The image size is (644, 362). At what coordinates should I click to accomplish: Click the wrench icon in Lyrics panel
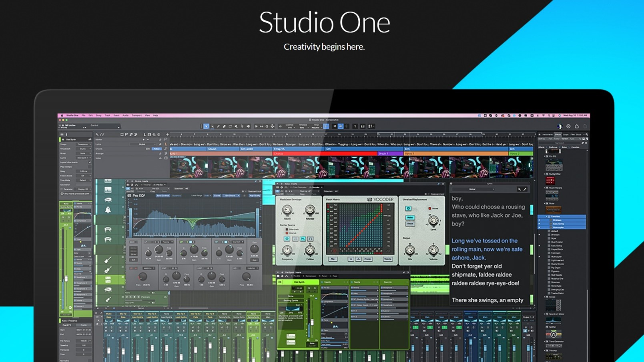[520, 189]
